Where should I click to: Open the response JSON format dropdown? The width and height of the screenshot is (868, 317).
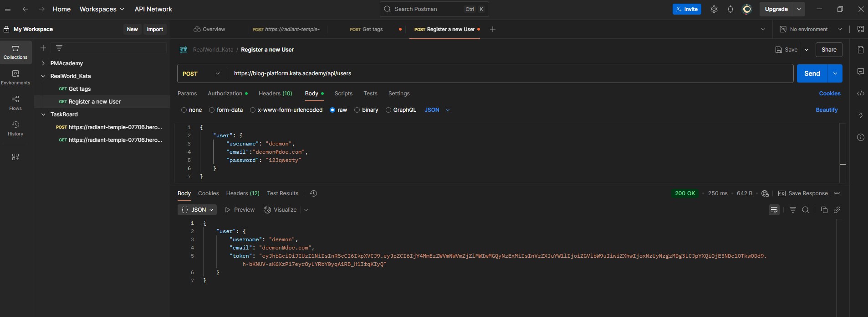pyautogui.click(x=197, y=210)
